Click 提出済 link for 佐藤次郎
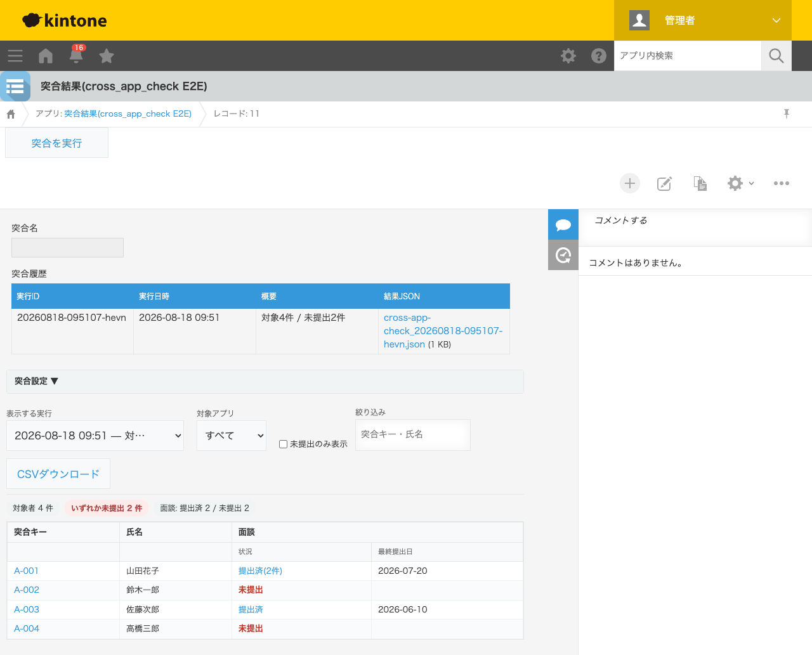The width and height of the screenshot is (812, 655). (x=251, y=609)
